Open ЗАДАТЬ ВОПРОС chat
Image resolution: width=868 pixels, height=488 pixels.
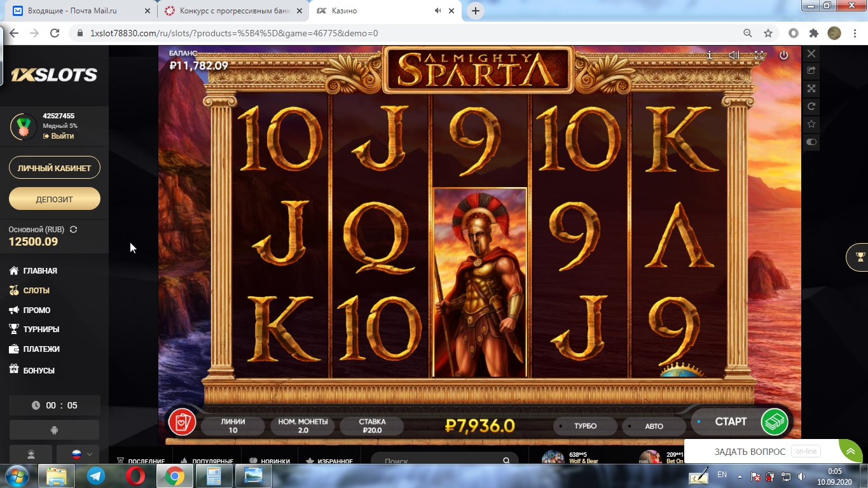pyautogui.click(x=750, y=451)
